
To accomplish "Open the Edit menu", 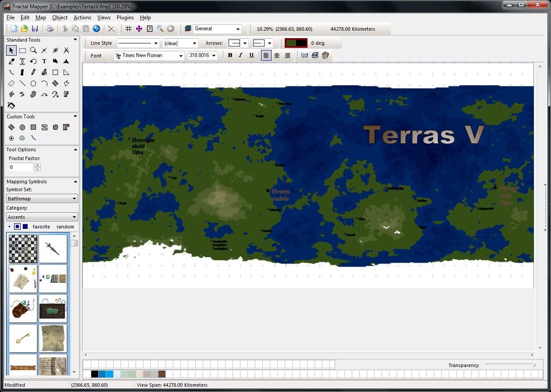I will coord(25,18).
